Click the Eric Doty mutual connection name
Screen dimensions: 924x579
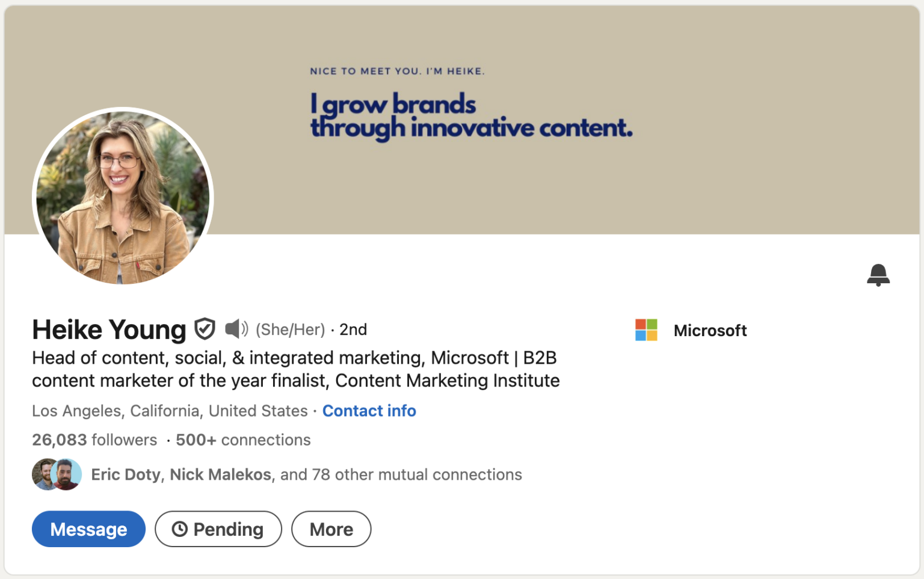point(125,474)
